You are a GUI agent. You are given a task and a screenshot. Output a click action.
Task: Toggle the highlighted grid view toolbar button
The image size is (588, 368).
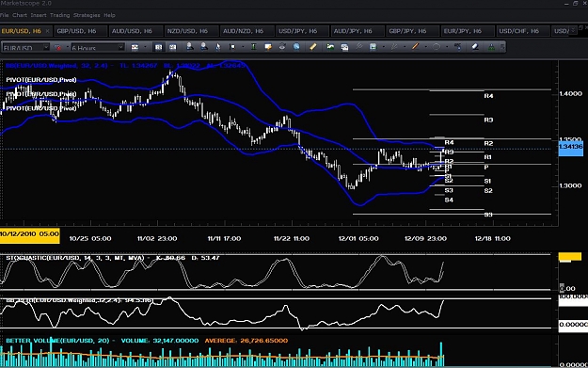(x=159, y=47)
